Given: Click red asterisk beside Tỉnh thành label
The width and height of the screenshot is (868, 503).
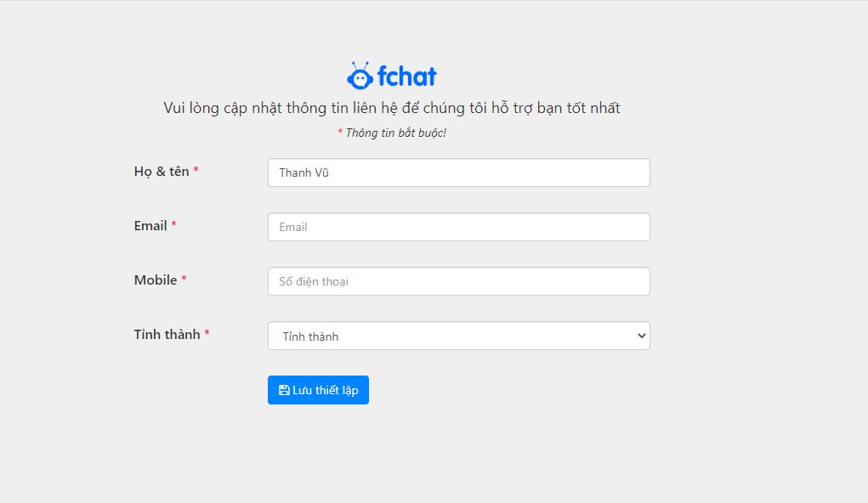Looking at the screenshot, I should tap(207, 333).
